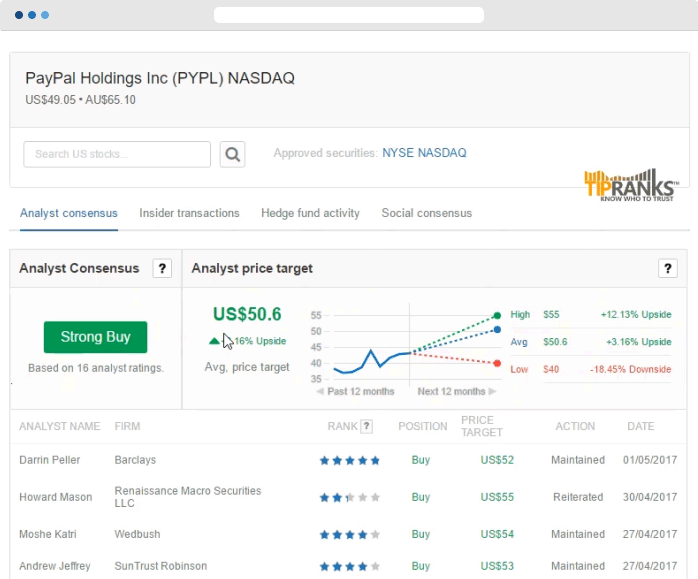The height and width of the screenshot is (579, 698).
Task: Click Howard Mason's star rating
Action: tap(349, 497)
